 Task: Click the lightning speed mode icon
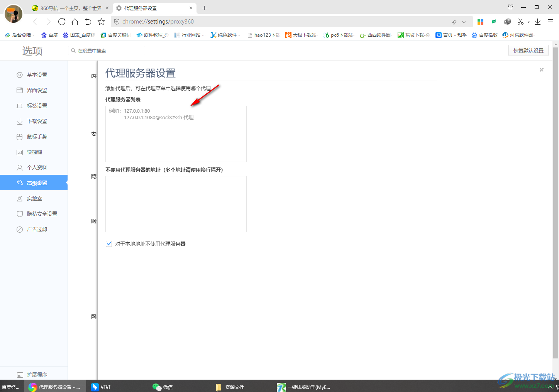(454, 22)
